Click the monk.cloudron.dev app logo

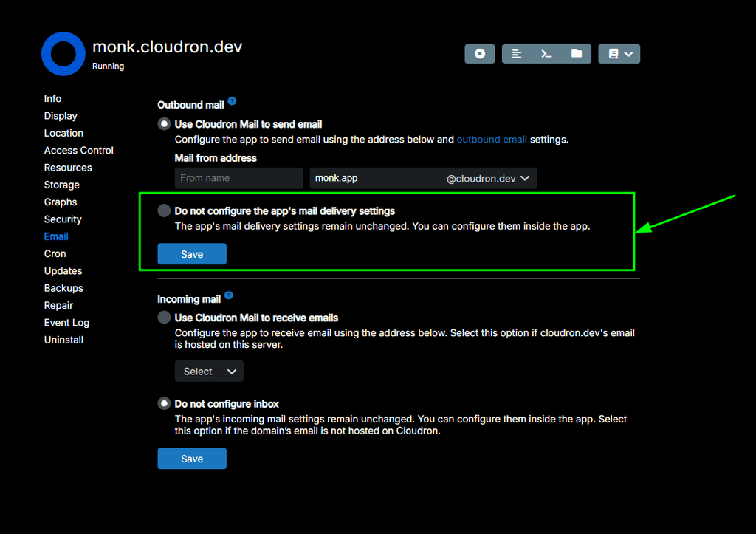coord(63,54)
